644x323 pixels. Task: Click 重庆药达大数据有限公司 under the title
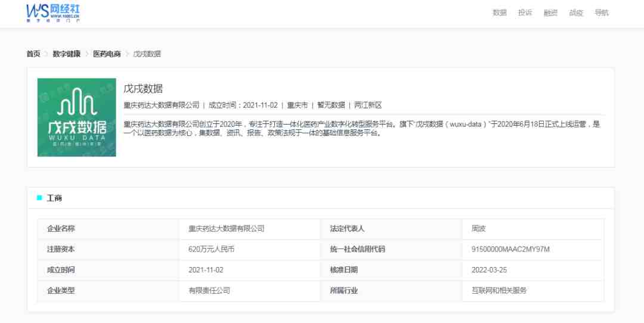click(x=162, y=105)
